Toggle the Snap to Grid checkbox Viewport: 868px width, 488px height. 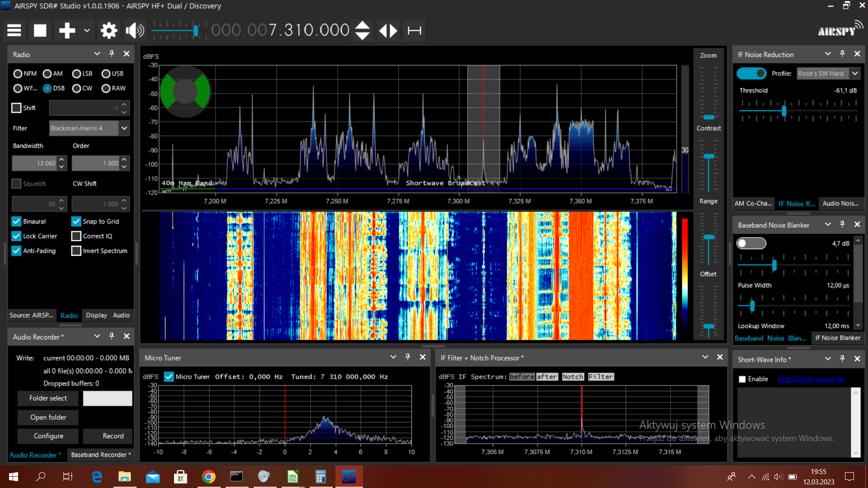coord(76,221)
